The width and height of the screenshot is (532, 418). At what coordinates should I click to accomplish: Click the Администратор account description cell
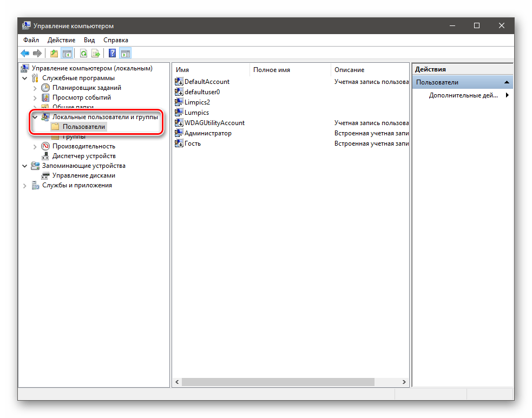(371, 133)
